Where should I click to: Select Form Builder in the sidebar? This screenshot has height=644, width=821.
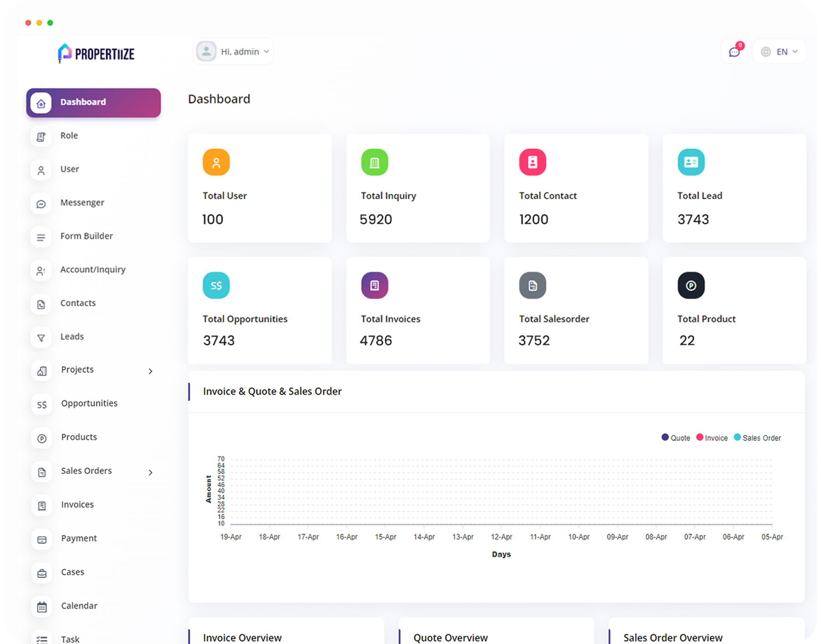click(87, 236)
